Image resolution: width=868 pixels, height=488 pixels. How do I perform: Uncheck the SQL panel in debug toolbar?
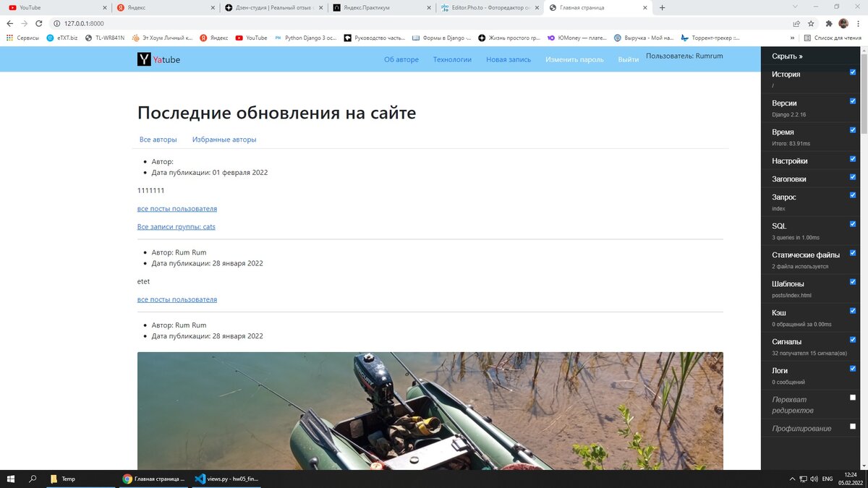click(x=853, y=224)
